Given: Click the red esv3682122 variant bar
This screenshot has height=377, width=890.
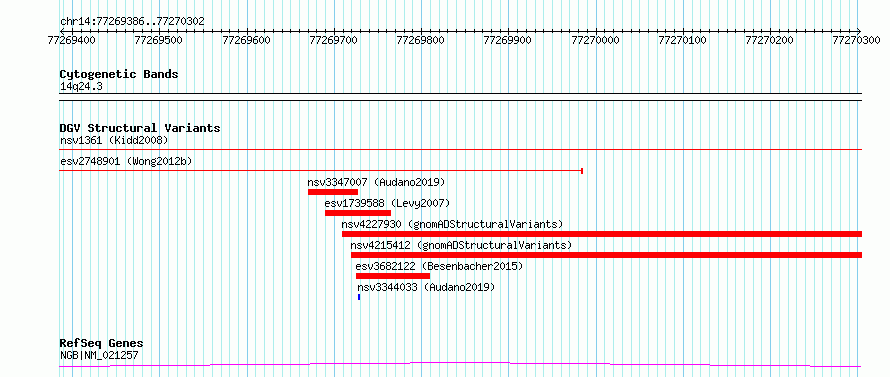Looking at the screenshot, I should (393, 276).
